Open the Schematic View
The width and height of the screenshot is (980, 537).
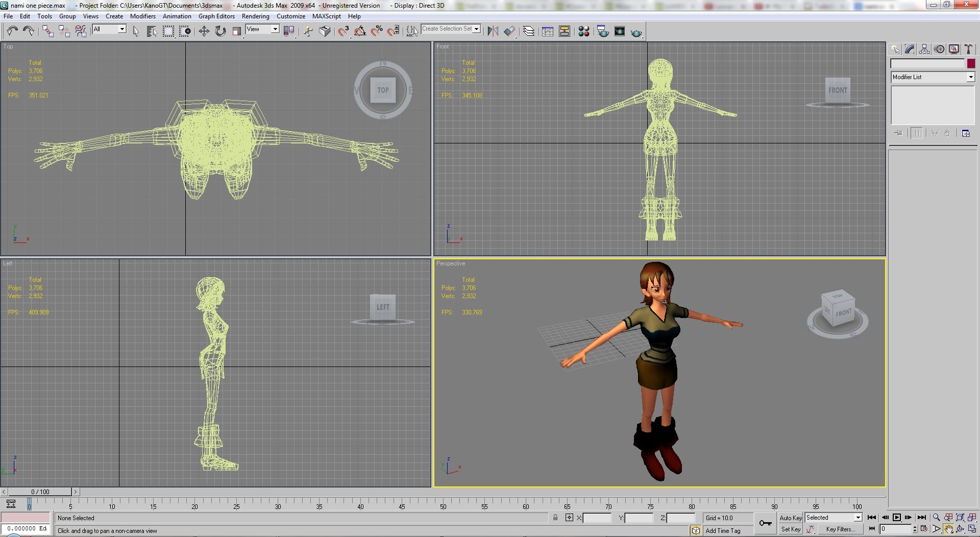click(x=565, y=32)
